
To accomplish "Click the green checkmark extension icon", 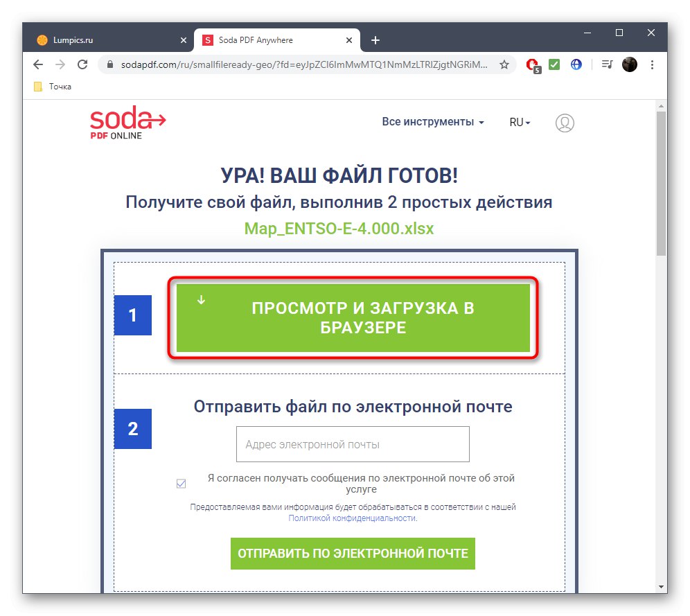I will tap(554, 64).
